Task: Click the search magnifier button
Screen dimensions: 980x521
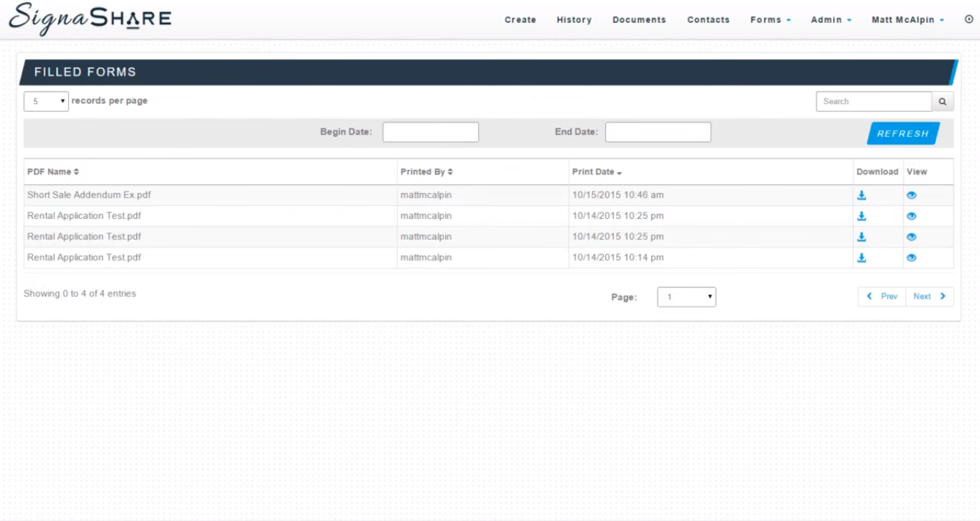Action: pyautogui.click(x=943, y=102)
